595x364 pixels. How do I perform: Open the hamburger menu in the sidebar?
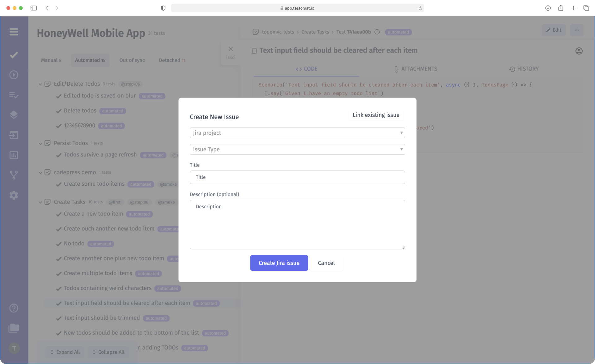[14, 32]
